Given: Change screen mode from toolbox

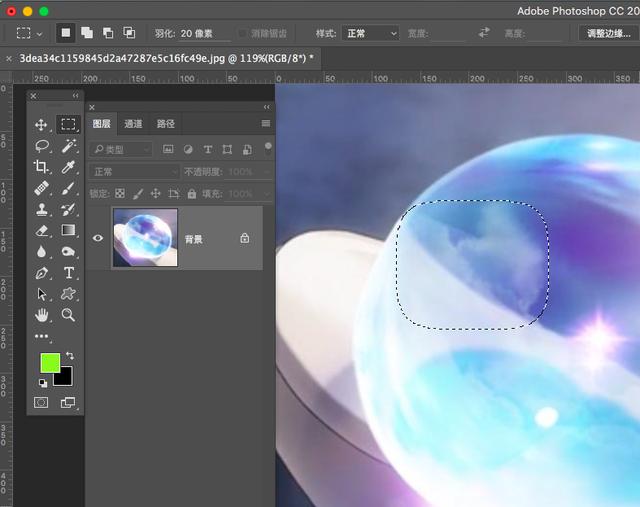Looking at the screenshot, I should (x=68, y=403).
